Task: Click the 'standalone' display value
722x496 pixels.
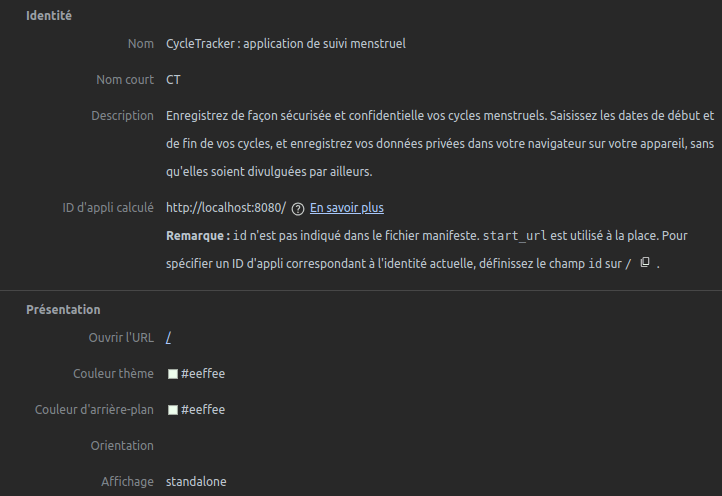Action: click(x=196, y=482)
